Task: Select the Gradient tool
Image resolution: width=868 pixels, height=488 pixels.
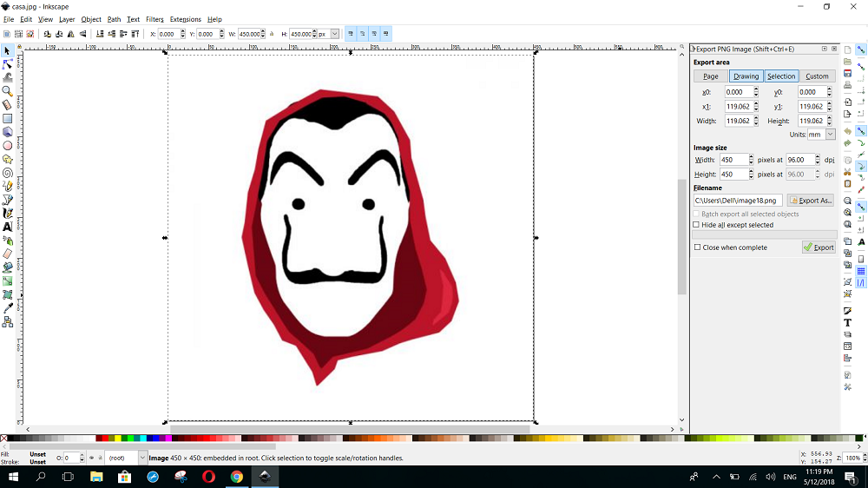Action: click(7, 280)
